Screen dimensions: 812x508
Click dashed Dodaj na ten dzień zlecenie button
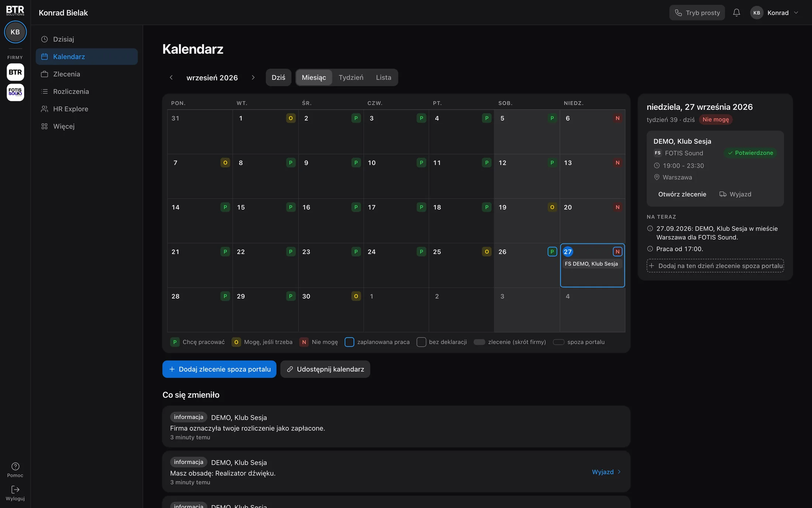click(715, 266)
